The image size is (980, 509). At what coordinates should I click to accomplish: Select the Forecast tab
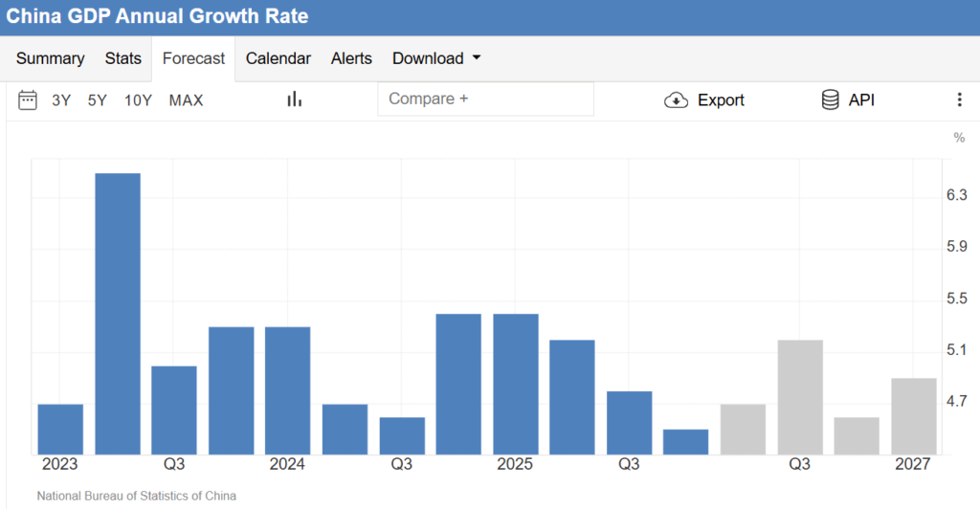pyautogui.click(x=193, y=58)
